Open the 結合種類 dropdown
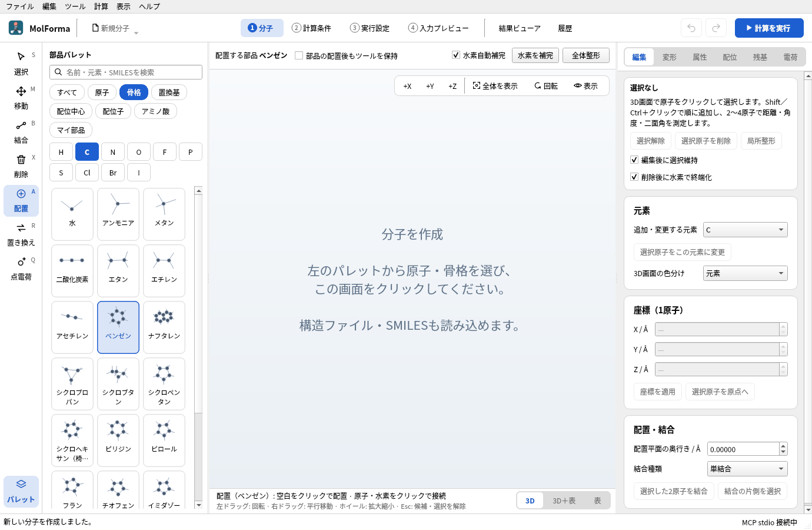The width and height of the screenshot is (812, 530). (747, 469)
